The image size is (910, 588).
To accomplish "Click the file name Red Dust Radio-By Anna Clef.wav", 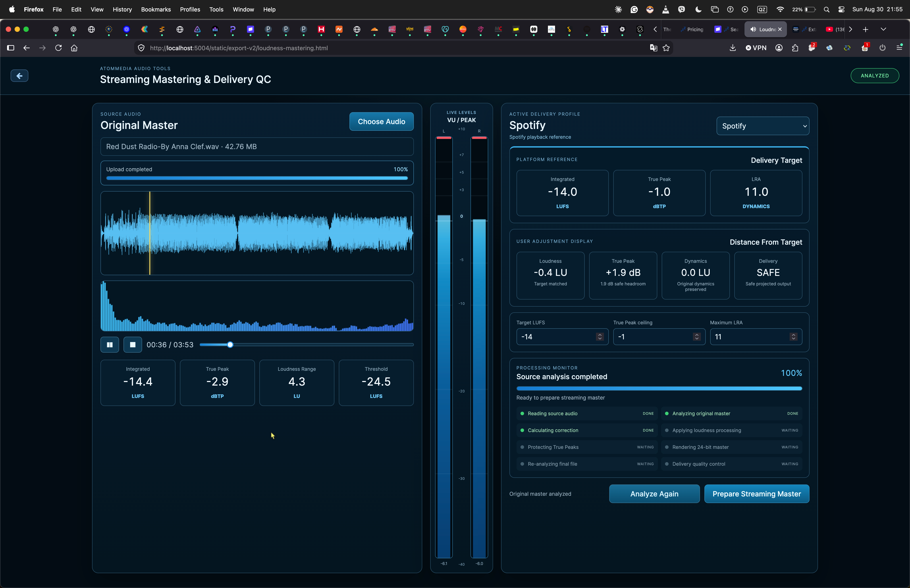I will (x=163, y=147).
